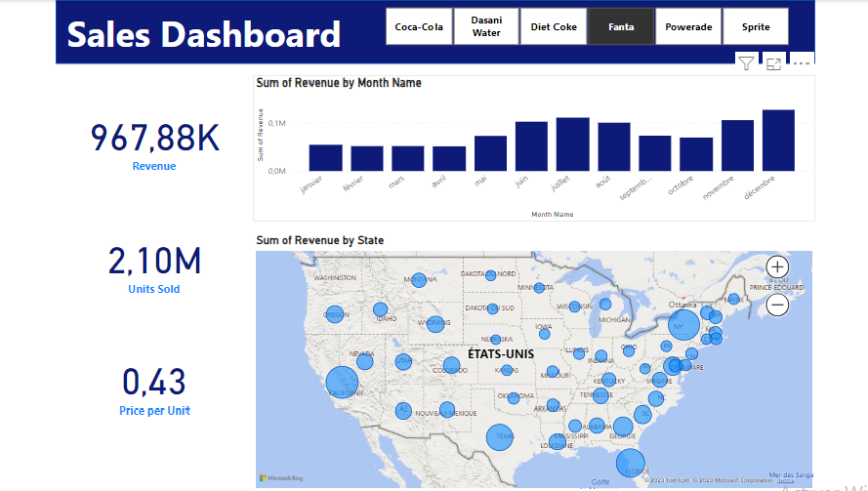
Task: Click the focus mode icon
Action: pos(773,64)
